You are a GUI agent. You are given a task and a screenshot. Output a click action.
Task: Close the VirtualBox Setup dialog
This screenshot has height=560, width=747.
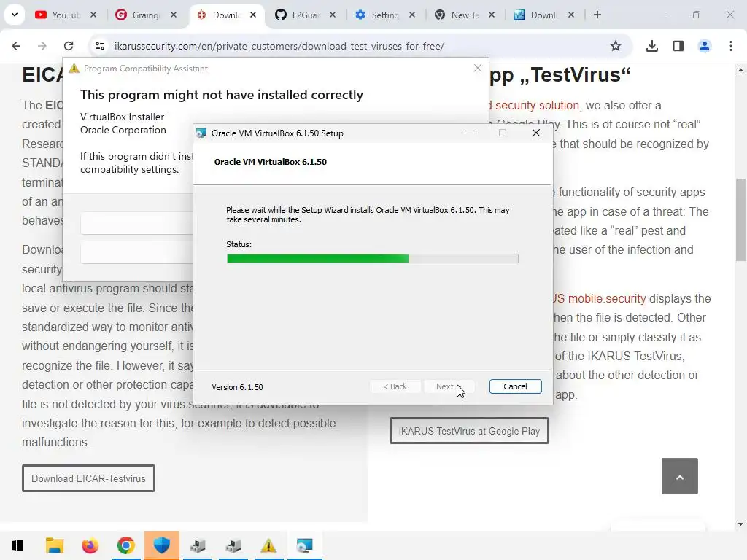tap(536, 133)
